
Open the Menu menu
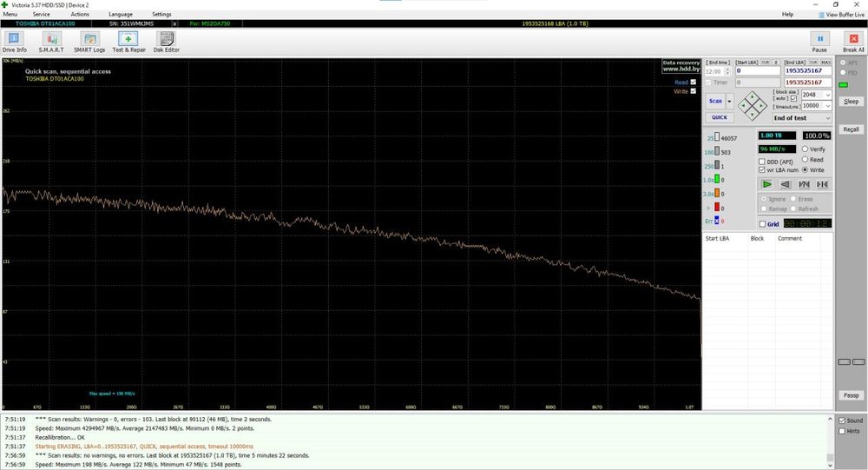10,15
